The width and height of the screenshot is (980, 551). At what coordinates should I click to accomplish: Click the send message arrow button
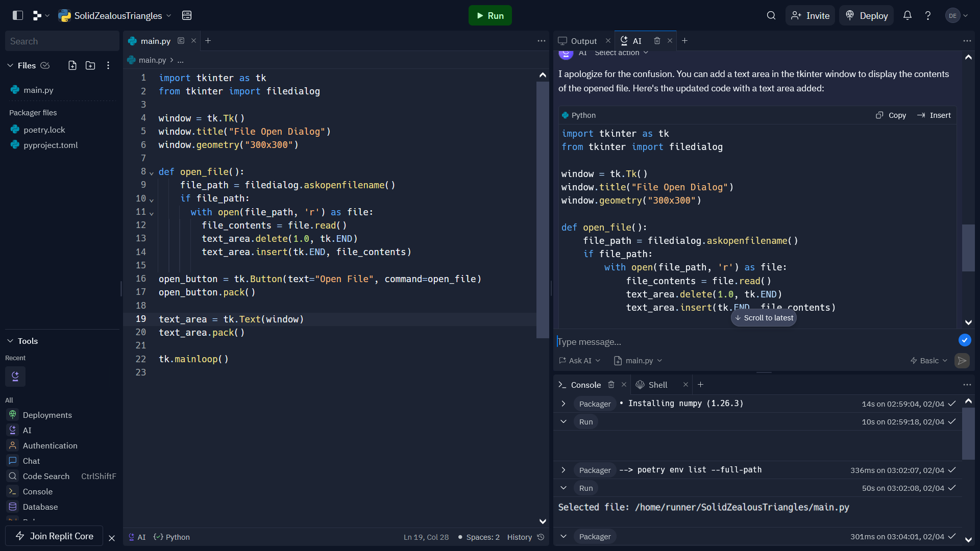click(962, 361)
